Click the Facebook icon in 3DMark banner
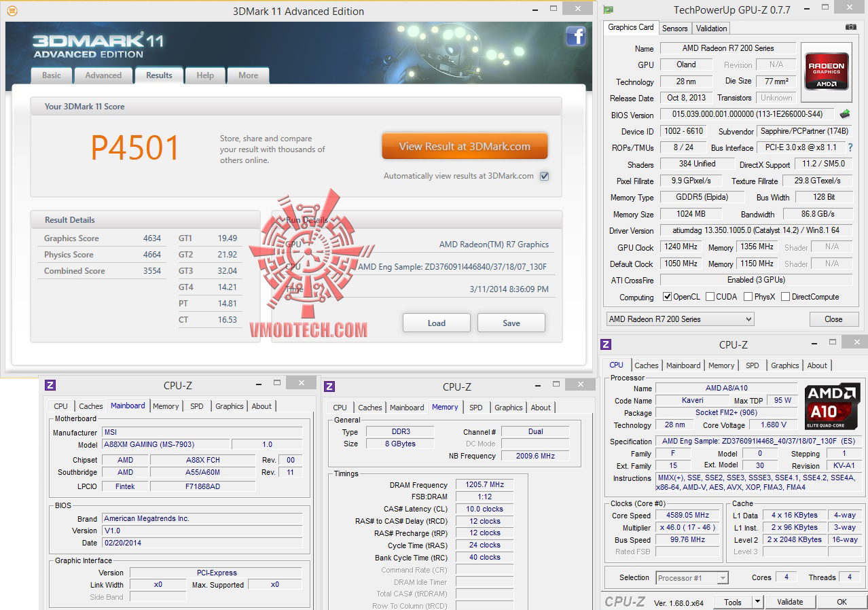 (575, 36)
